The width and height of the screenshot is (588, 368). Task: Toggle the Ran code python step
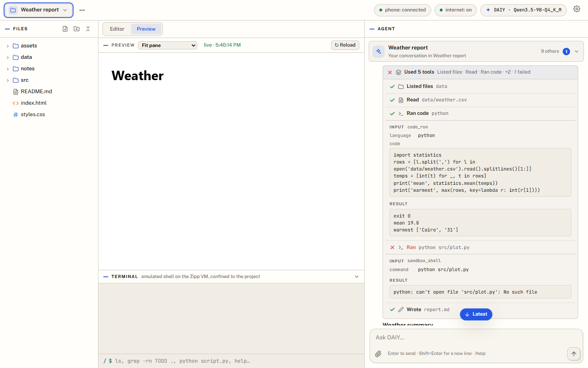(x=480, y=113)
